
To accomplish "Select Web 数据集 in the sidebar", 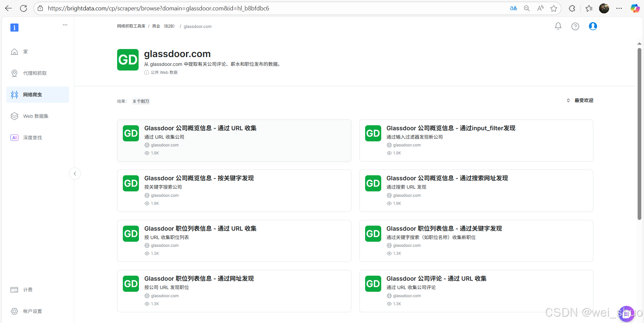I will click(x=38, y=116).
